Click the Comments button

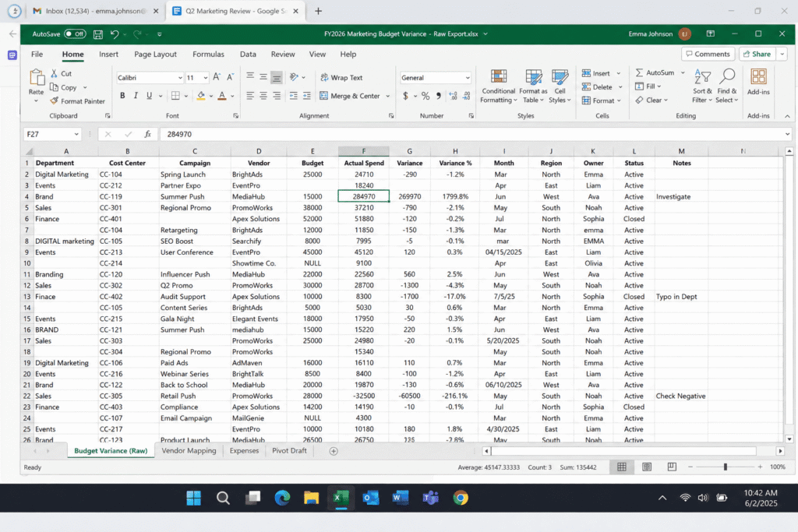[708, 54]
